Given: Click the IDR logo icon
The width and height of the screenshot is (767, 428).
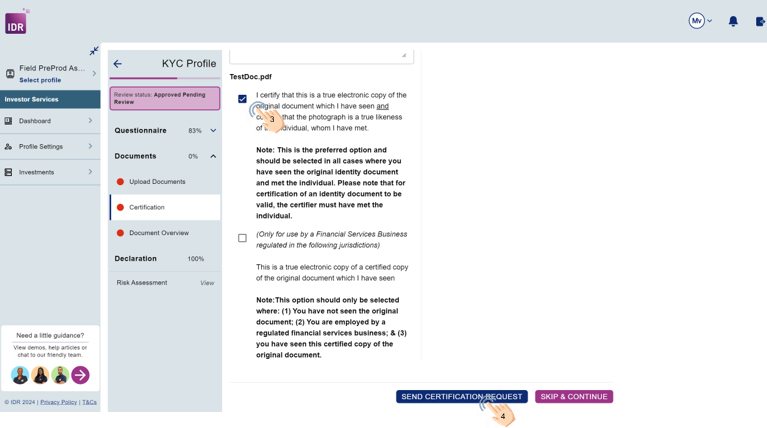Looking at the screenshot, I should point(16,22).
